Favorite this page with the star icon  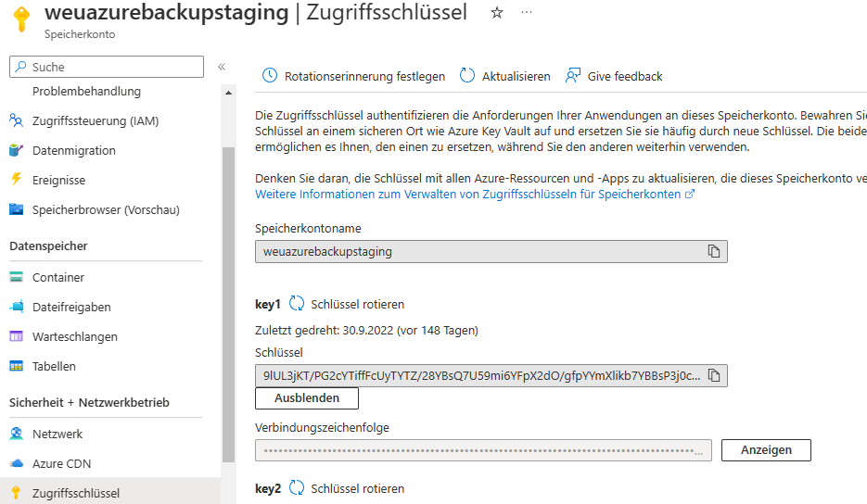pyautogui.click(x=496, y=13)
